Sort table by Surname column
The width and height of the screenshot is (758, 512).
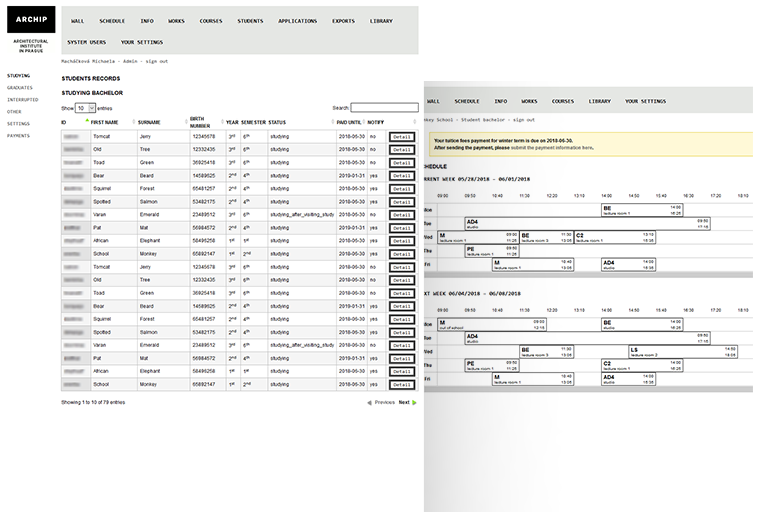(149, 122)
